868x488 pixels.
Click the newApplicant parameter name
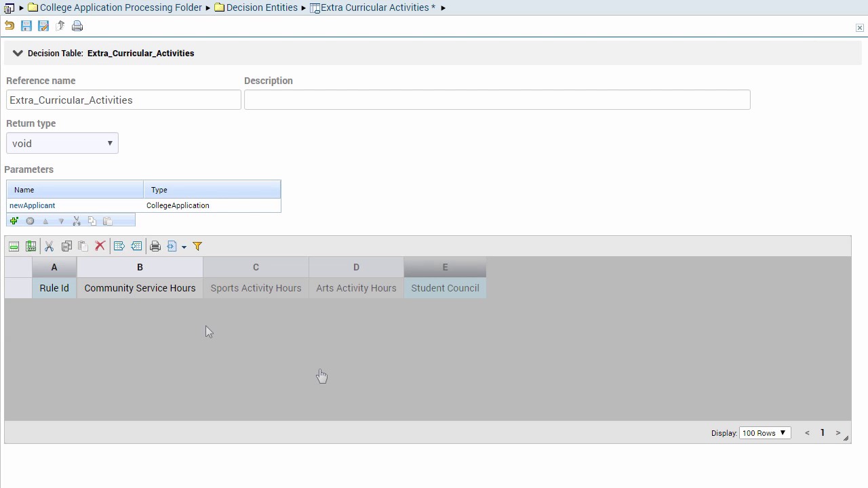[33, 205]
